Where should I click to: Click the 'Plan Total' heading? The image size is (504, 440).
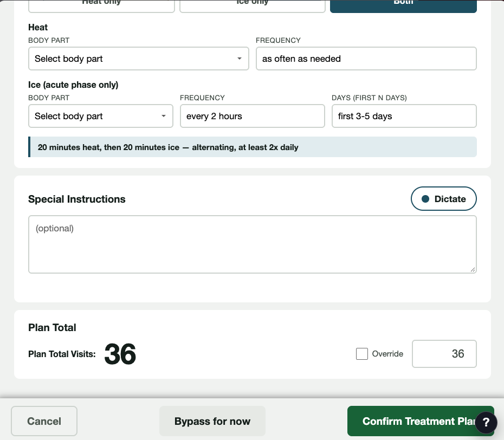pos(52,327)
